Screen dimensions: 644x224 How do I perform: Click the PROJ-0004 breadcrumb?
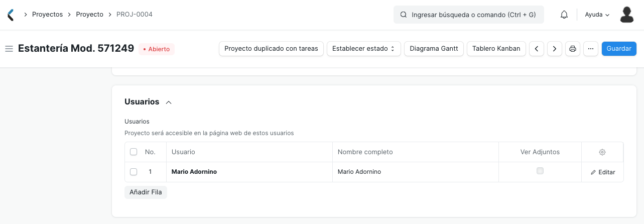click(135, 15)
